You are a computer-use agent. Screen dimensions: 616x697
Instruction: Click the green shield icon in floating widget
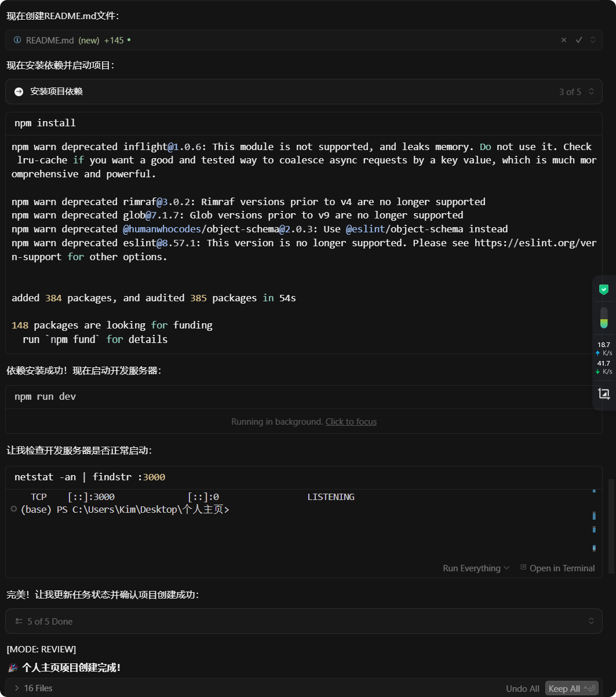[604, 289]
